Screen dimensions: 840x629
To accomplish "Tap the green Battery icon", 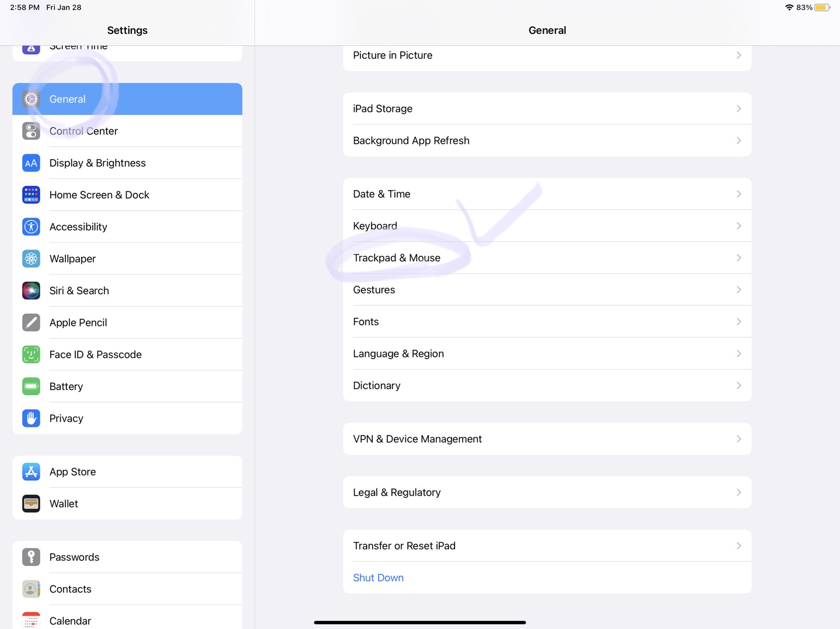I will (x=31, y=386).
